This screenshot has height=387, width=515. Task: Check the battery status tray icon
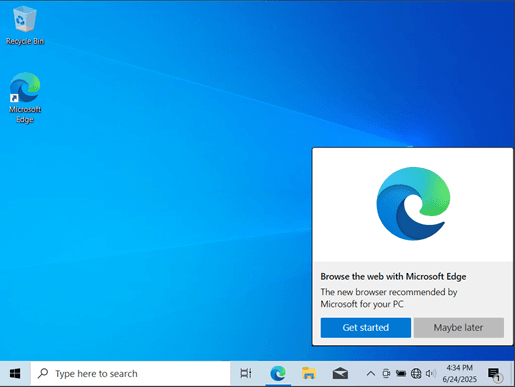click(401, 374)
